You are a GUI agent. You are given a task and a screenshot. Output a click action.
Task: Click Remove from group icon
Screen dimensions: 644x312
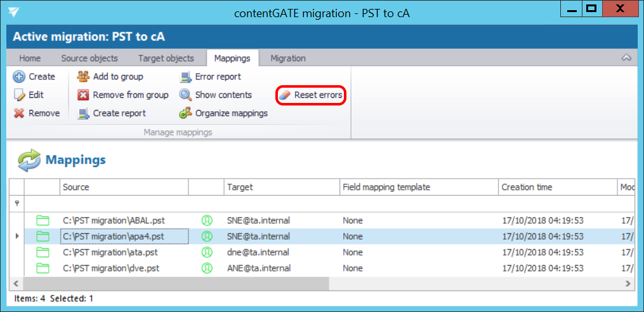click(83, 95)
